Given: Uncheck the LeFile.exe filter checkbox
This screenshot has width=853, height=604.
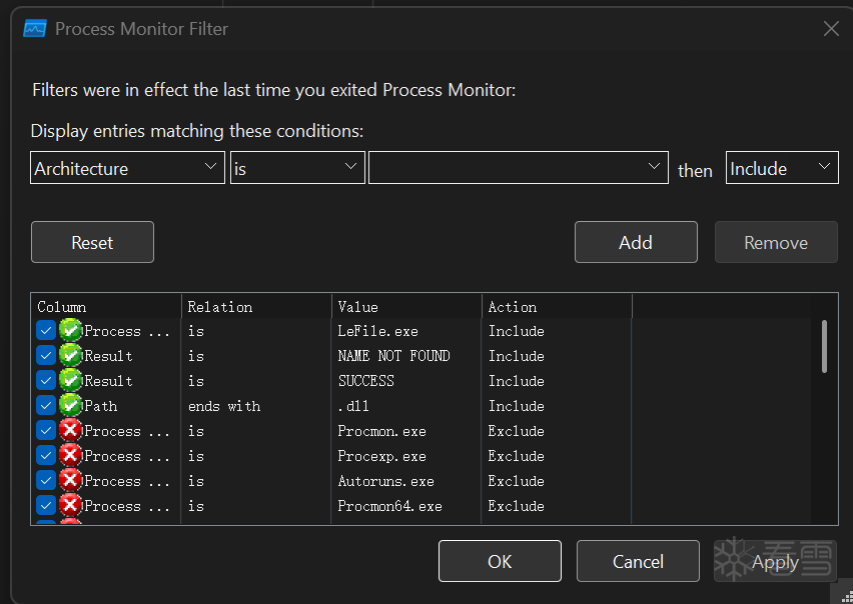Looking at the screenshot, I should click(46, 330).
